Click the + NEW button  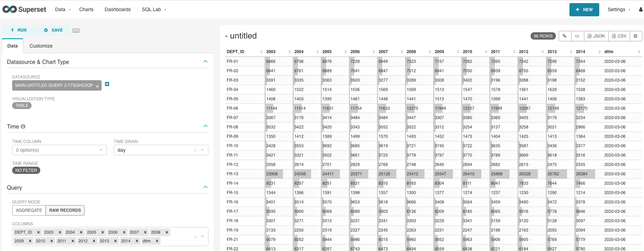pos(584,10)
